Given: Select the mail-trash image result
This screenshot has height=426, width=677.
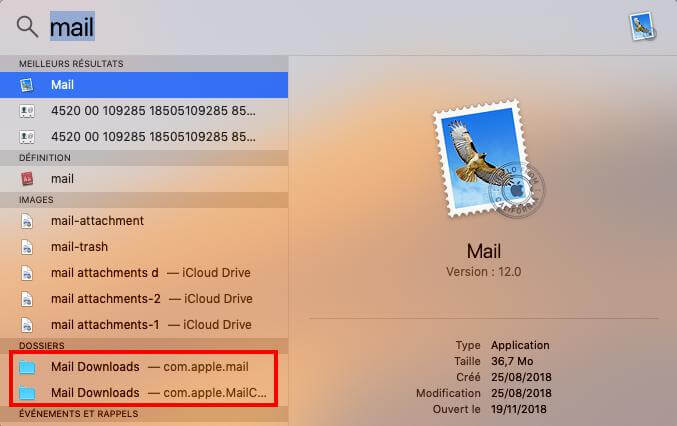Looking at the screenshot, I should coord(144,247).
